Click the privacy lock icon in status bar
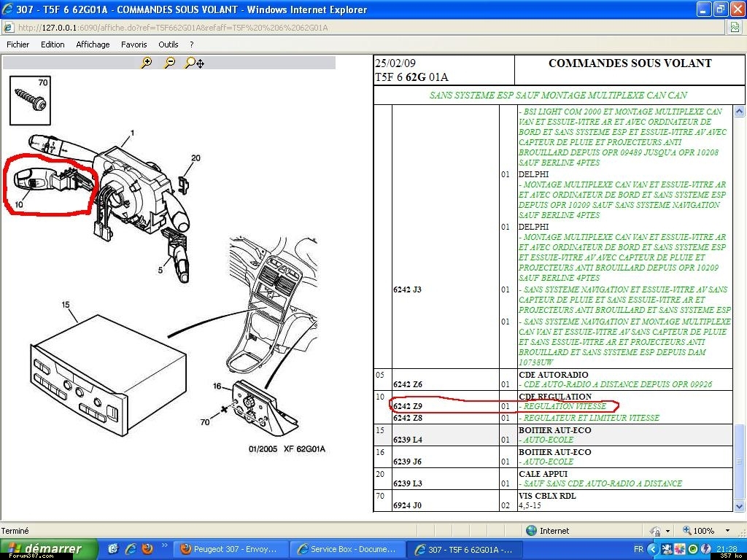747x560 pixels. point(655,531)
